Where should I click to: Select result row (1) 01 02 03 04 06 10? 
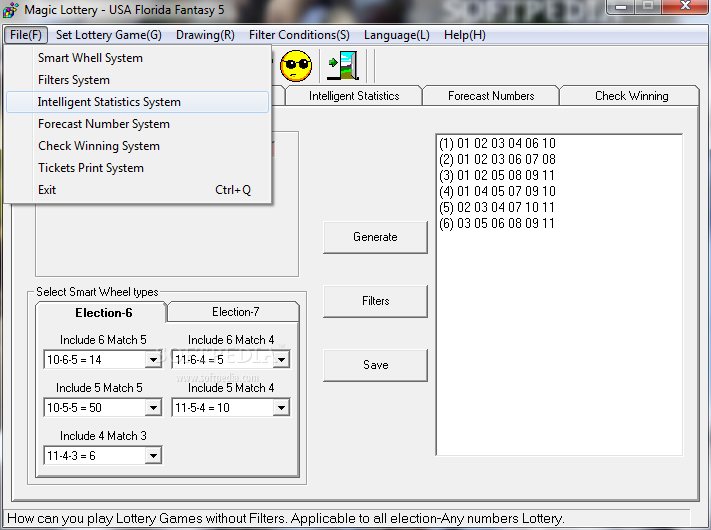click(x=497, y=143)
